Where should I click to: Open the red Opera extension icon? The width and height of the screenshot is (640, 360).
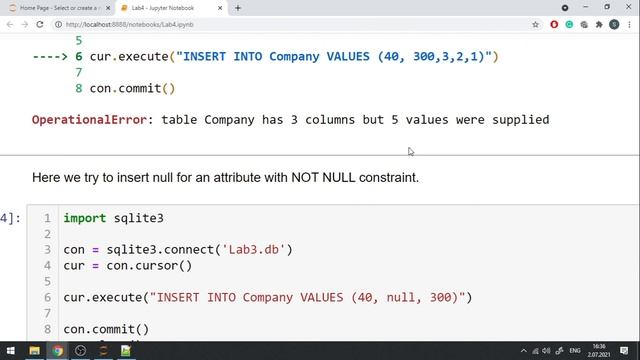554,24
